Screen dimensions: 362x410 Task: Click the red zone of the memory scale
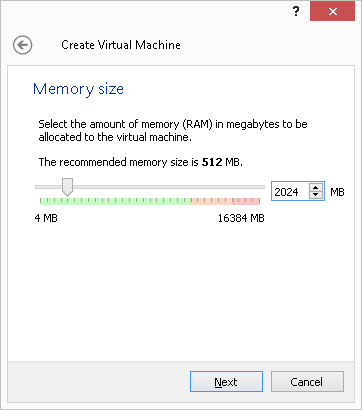(x=246, y=201)
